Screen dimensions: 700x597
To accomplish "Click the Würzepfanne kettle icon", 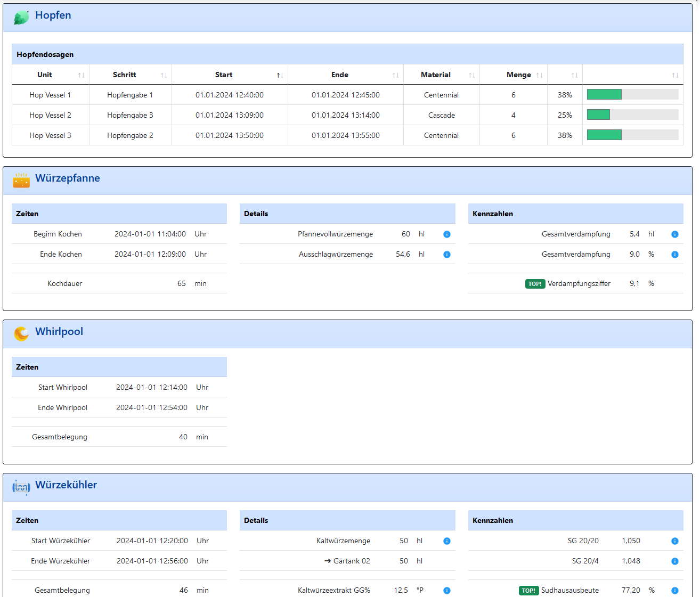I will (x=21, y=180).
